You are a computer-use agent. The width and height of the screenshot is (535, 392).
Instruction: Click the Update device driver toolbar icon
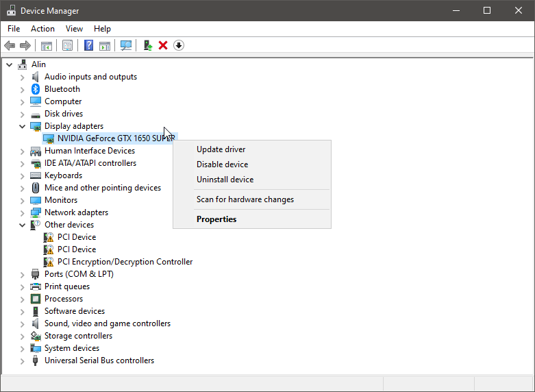tap(148, 45)
